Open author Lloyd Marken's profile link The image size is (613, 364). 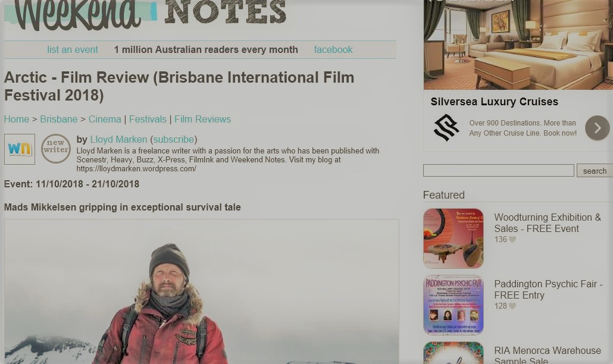119,139
